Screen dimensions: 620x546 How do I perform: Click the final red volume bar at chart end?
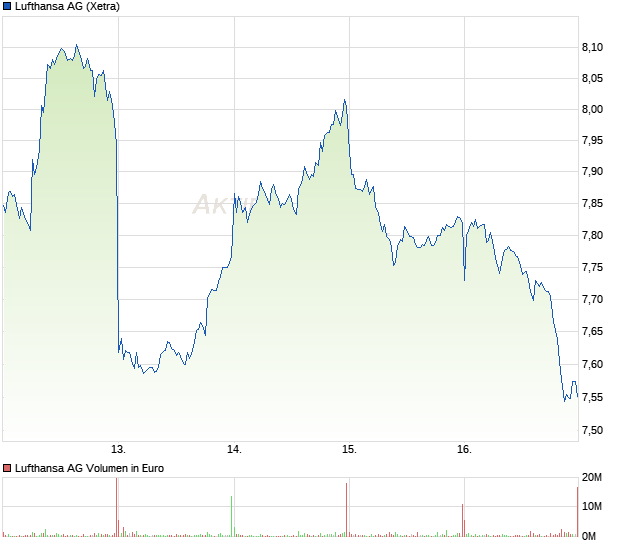pos(577,512)
